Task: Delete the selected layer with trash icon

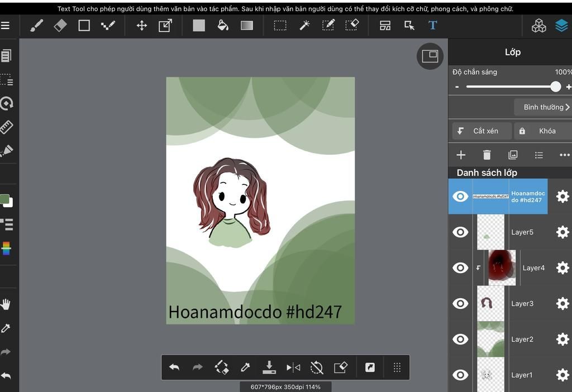Action: pyautogui.click(x=487, y=155)
